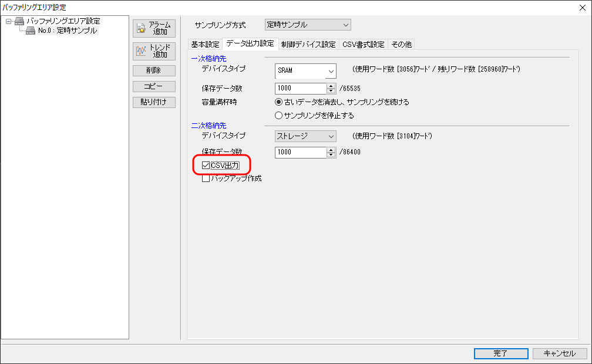Click the 削除 button

154,70
